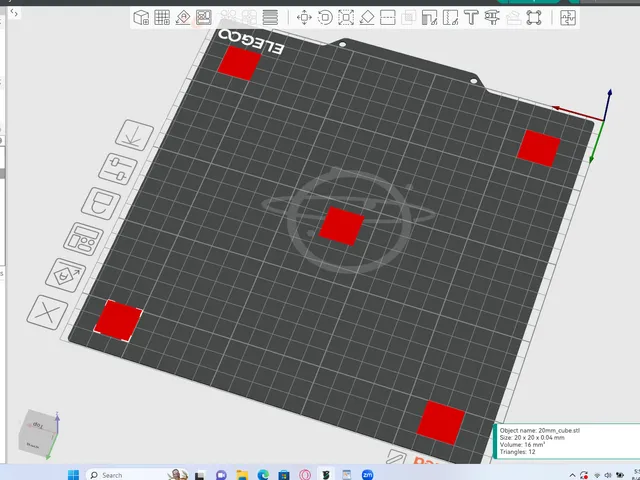Click 'Object name: 20mm_cube.stl' text
Viewport: 640px width, 480px height.
(539, 430)
